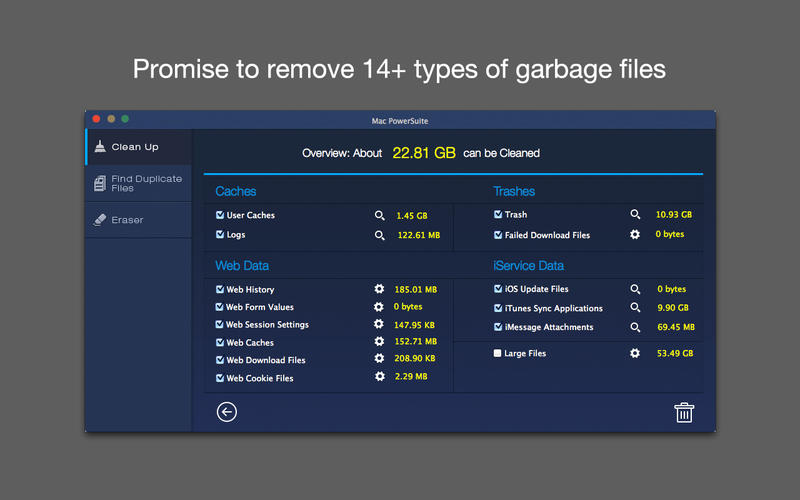Click magnifier icon next to Logs
The height and width of the screenshot is (500, 800).
(x=380, y=235)
